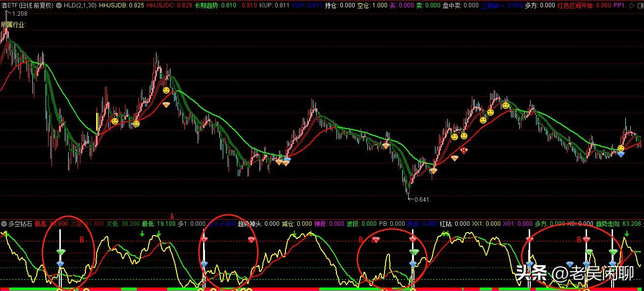Click green diamond inside first red circle

tap(61, 252)
